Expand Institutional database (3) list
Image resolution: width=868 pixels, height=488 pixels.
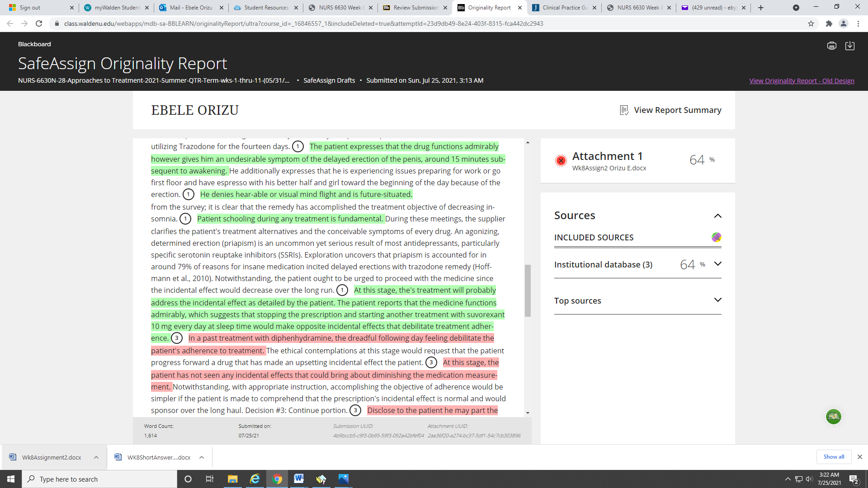pos(717,264)
